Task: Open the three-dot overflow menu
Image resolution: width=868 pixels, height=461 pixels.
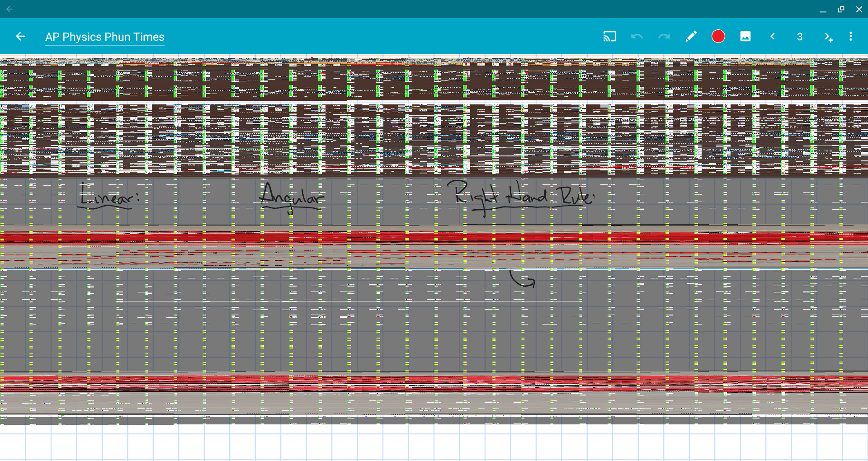Action: pos(851,36)
